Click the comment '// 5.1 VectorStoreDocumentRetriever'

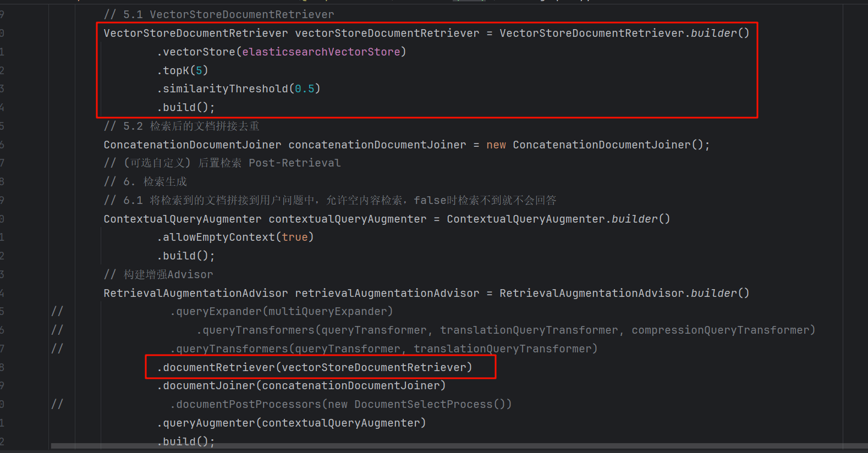pos(219,14)
